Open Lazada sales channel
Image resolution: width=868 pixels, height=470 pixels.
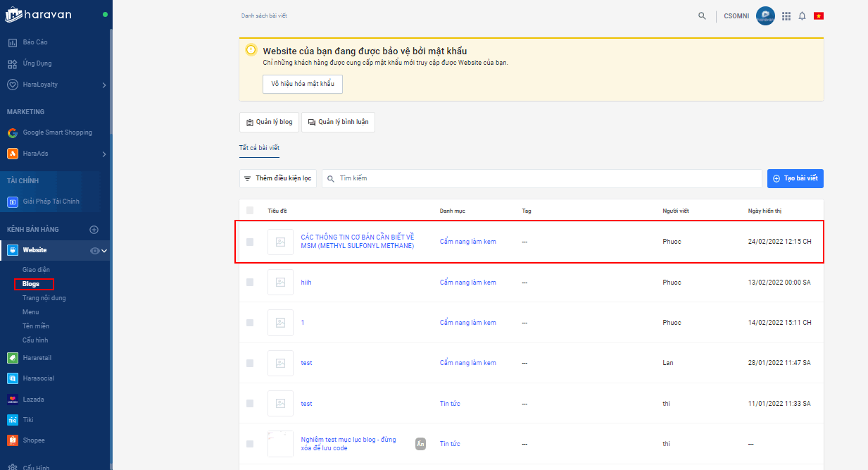pyautogui.click(x=33, y=400)
